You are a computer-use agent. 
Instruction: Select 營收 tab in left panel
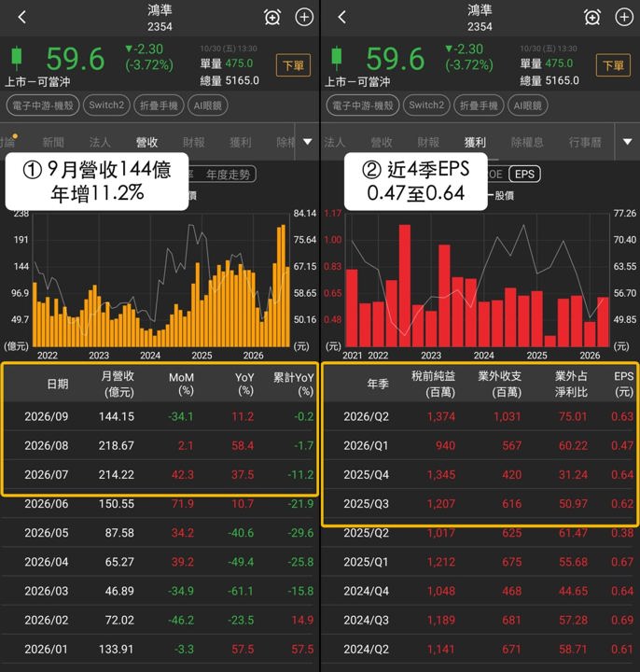point(146,142)
